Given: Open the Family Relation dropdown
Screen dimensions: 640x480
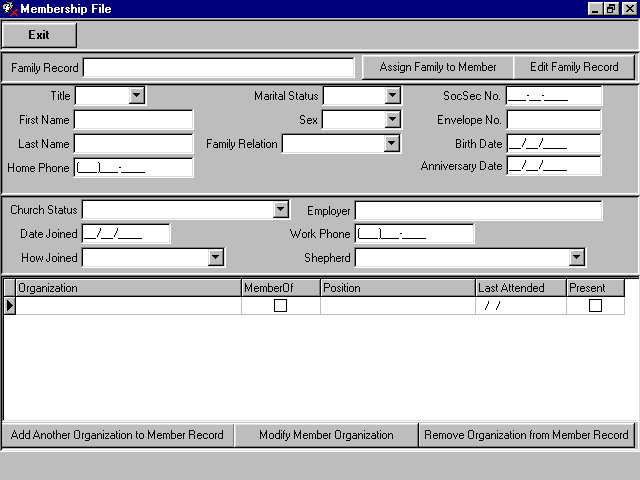Looking at the screenshot, I should [x=392, y=144].
